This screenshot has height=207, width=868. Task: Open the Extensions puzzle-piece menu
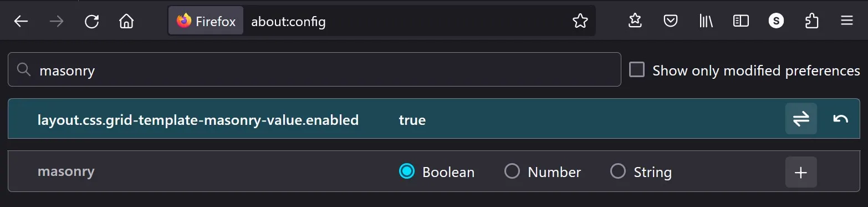pos(811,22)
